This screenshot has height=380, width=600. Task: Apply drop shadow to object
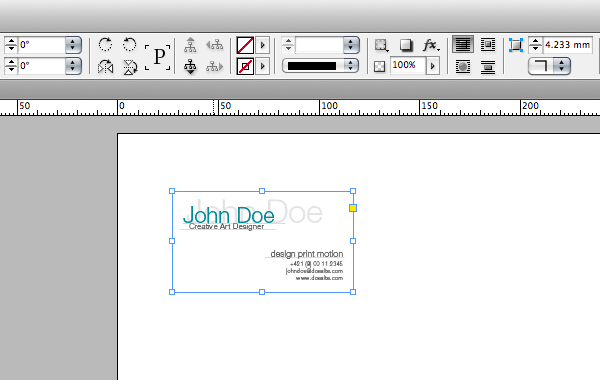[x=406, y=45]
